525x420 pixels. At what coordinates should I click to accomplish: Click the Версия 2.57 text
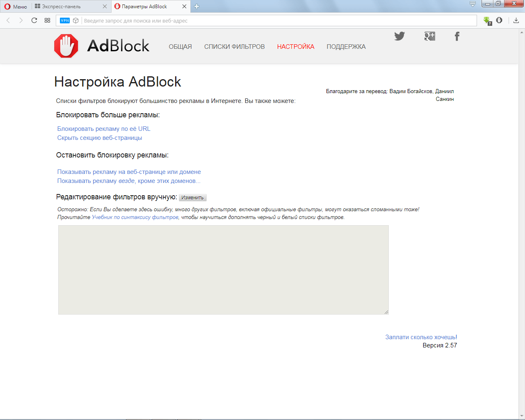coord(440,345)
